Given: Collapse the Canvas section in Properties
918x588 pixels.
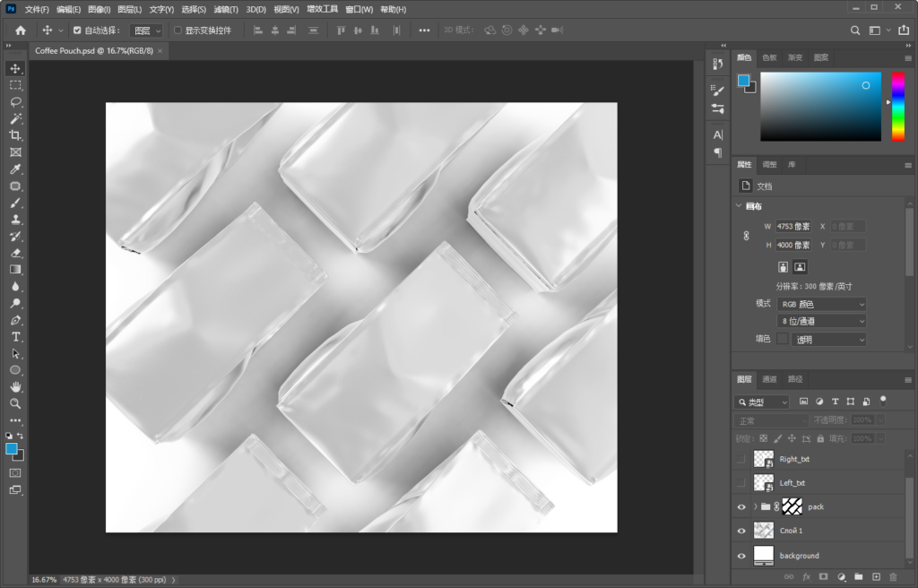Looking at the screenshot, I should [x=739, y=205].
